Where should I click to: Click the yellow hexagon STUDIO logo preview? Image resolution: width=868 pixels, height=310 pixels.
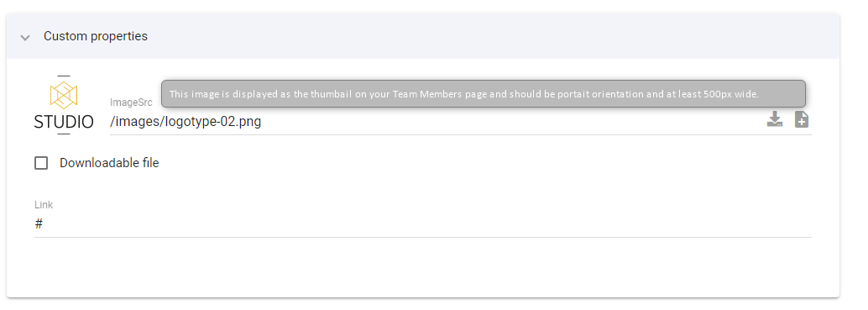pos(64,105)
